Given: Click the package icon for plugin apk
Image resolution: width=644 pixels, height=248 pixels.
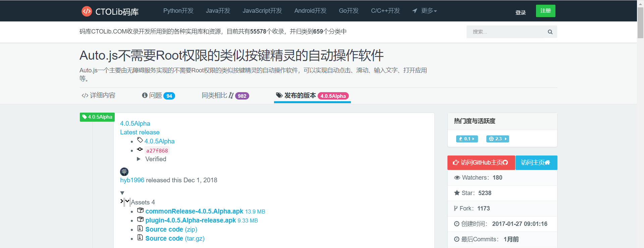Looking at the screenshot, I should coord(140,220).
